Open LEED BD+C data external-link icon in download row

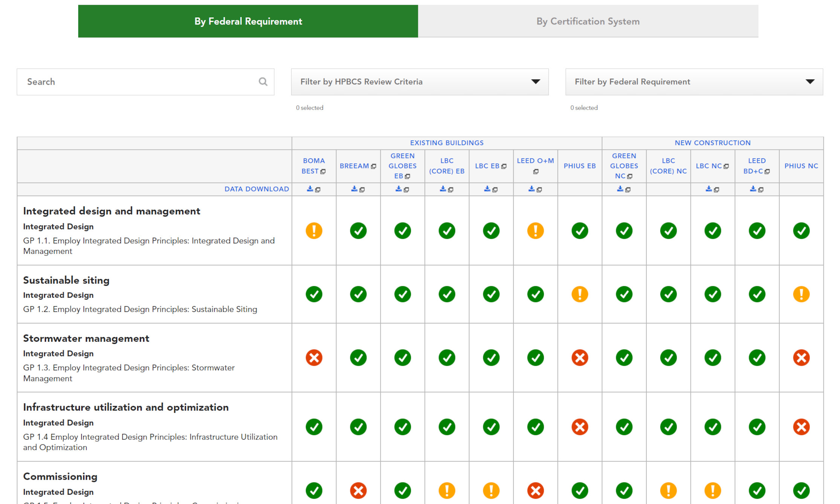(x=761, y=189)
